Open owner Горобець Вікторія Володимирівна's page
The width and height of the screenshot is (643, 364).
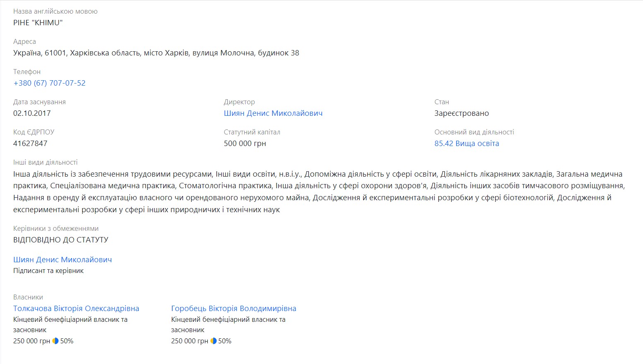pyautogui.click(x=234, y=308)
